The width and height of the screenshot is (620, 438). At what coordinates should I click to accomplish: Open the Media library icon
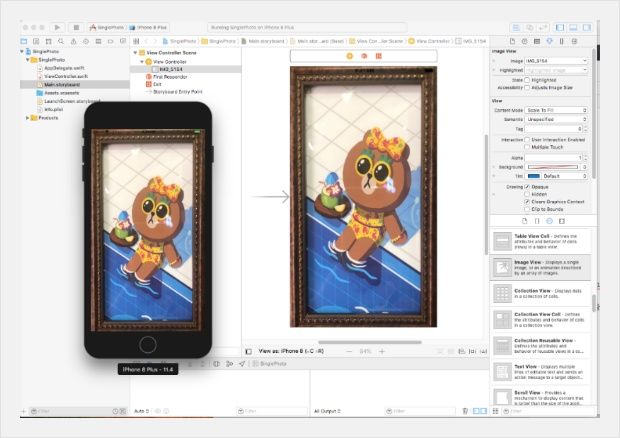562,221
